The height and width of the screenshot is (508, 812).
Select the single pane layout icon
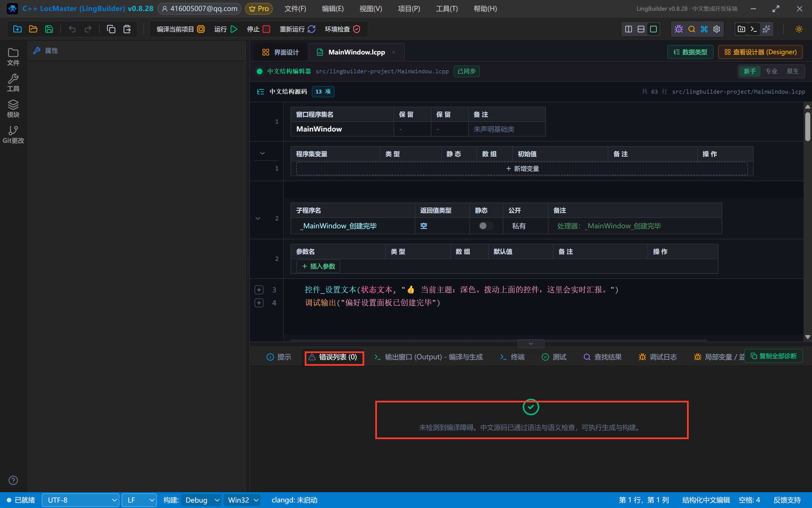click(653, 29)
